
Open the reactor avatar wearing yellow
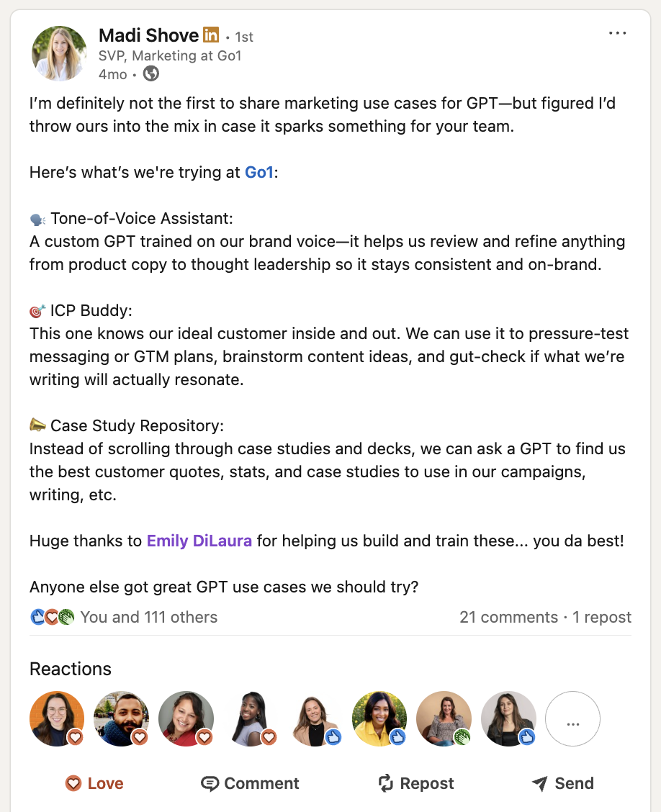click(x=379, y=719)
